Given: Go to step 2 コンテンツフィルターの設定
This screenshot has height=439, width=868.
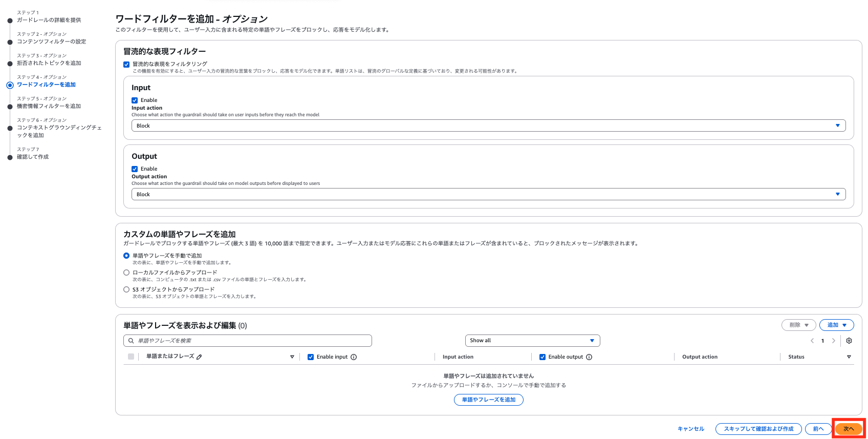Looking at the screenshot, I should pyautogui.click(x=51, y=41).
